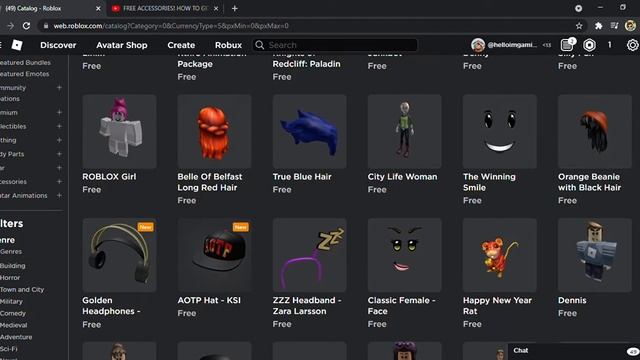This screenshot has width=640, height=360.
Task: Open the Belle Of Belfast Long Red Hair thumbnail
Action: click(x=214, y=131)
